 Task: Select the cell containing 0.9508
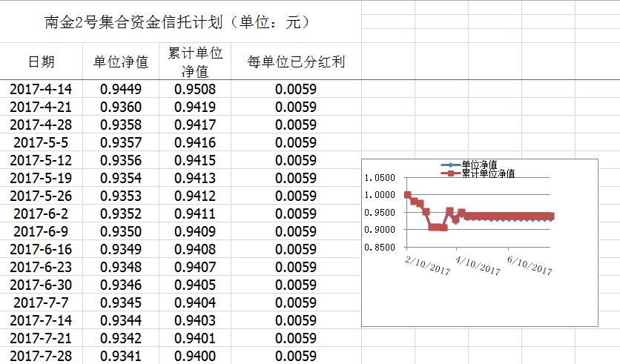pyautogui.click(x=195, y=89)
